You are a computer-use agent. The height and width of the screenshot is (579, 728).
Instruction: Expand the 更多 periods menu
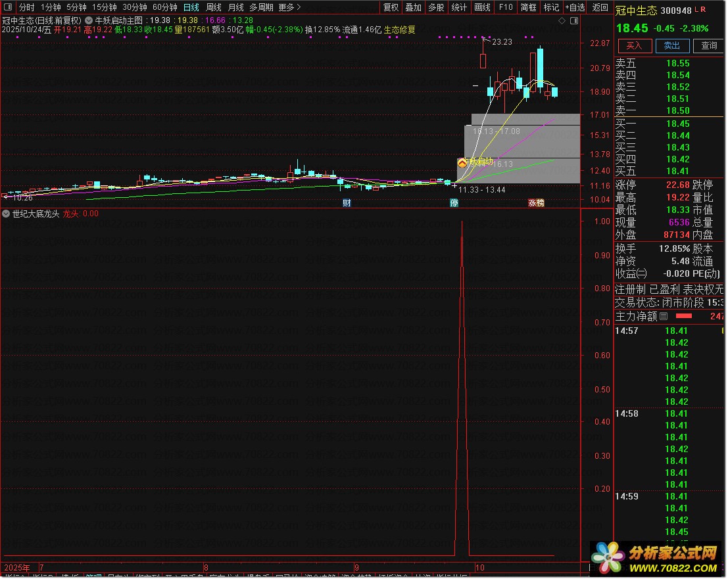(x=289, y=7)
